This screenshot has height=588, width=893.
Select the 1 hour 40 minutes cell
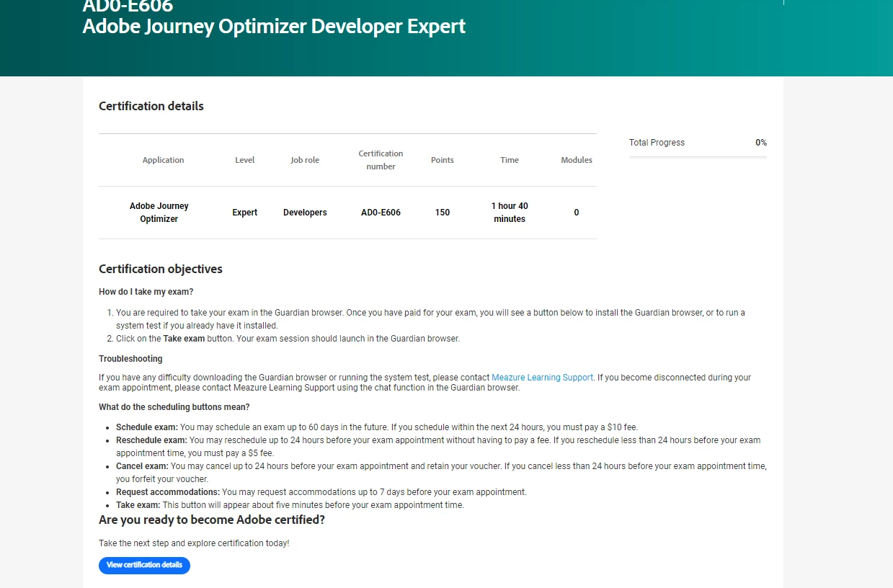click(510, 213)
